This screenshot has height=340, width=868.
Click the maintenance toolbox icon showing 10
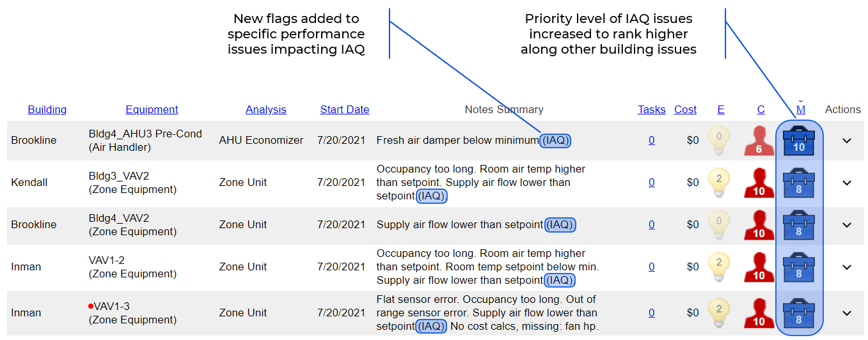click(798, 141)
